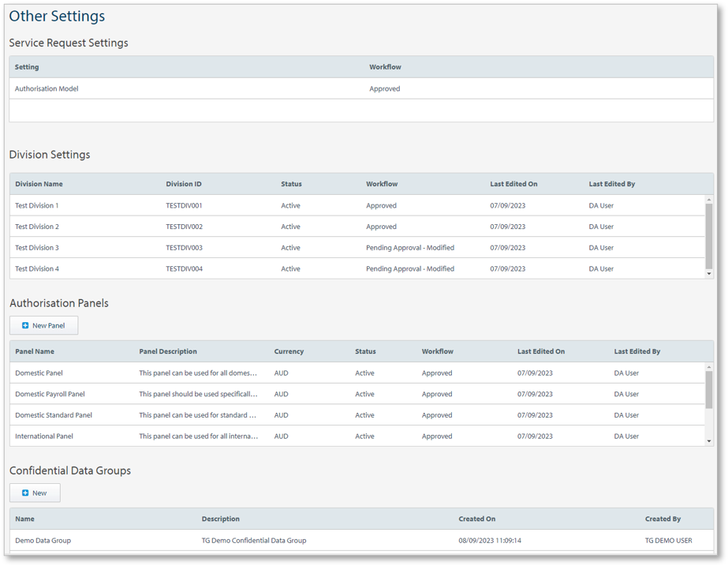
Task: Sort data groups by Created On header
Action: point(476,519)
